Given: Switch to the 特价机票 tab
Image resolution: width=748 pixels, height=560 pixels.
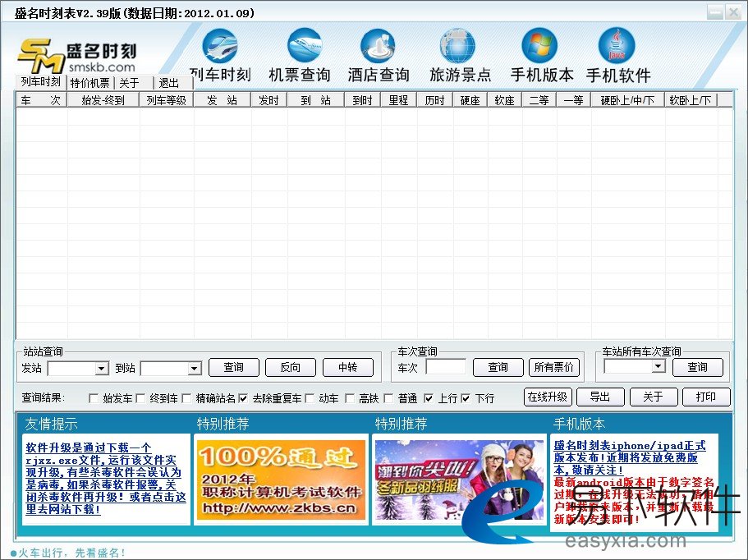Looking at the screenshot, I should 89,83.
